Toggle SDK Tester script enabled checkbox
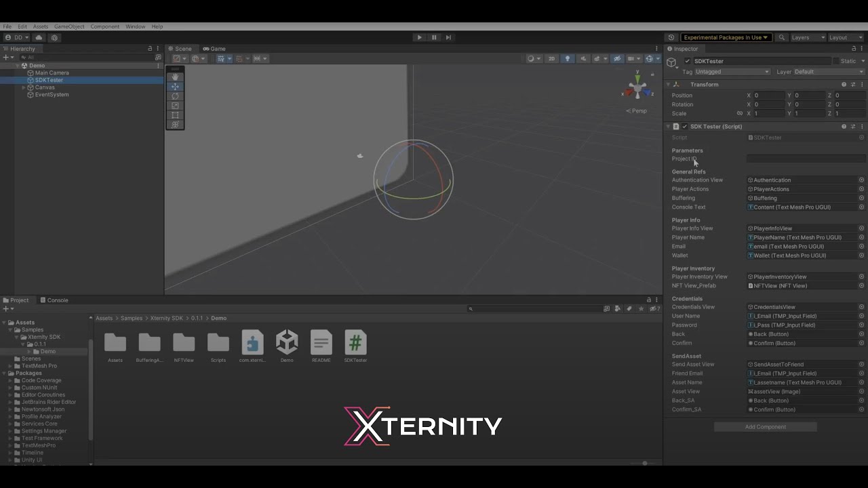Viewport: 868px width, 488px height. click(685, 127)
